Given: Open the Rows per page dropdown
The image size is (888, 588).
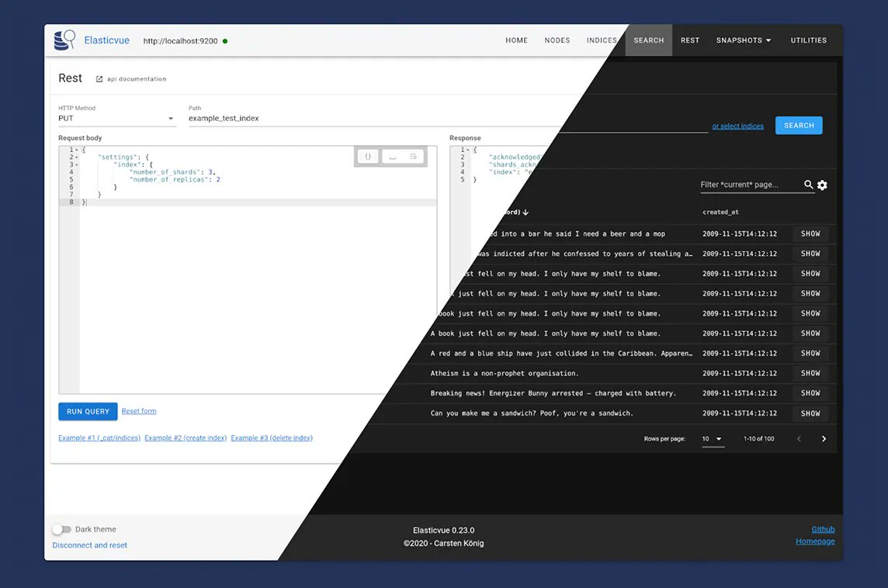Looking at the screenshot, I should 713,439.
